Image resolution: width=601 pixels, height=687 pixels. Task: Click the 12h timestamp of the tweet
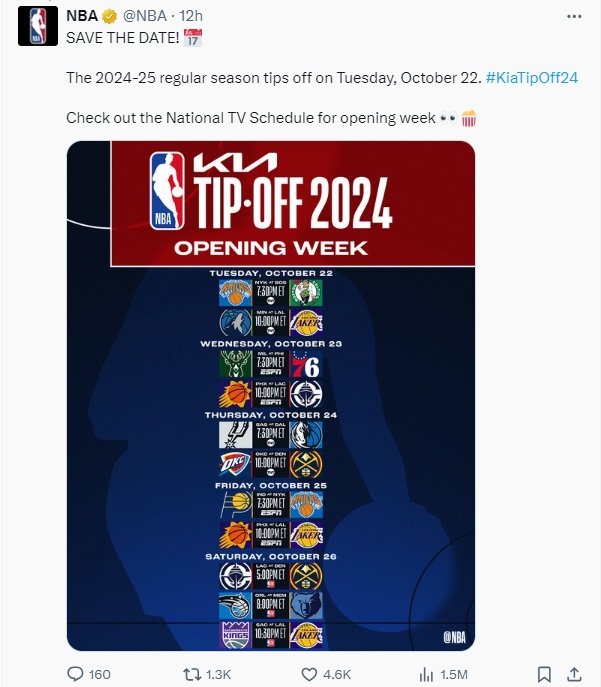click(191, 16)
